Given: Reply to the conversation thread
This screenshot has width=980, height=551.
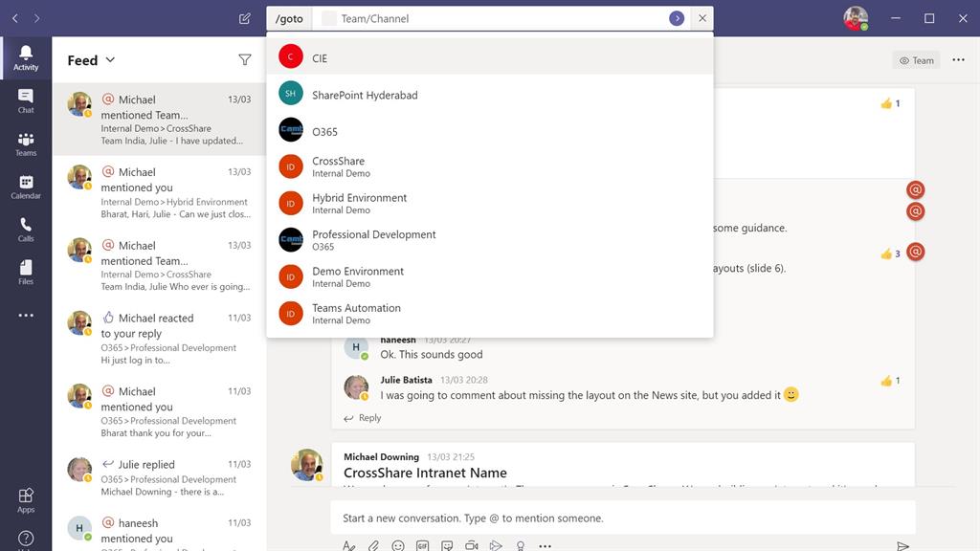Looking at the screenshot, I should (x=363, y=418).
